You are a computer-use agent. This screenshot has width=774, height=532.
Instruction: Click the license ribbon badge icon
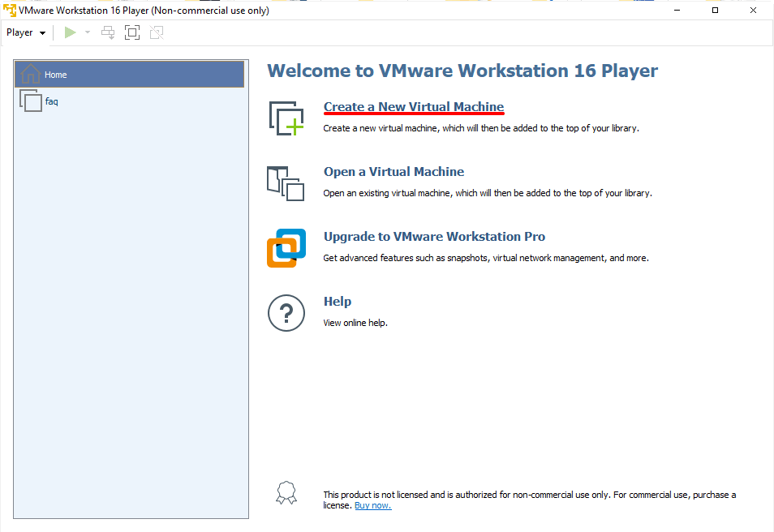coord(286,494)
